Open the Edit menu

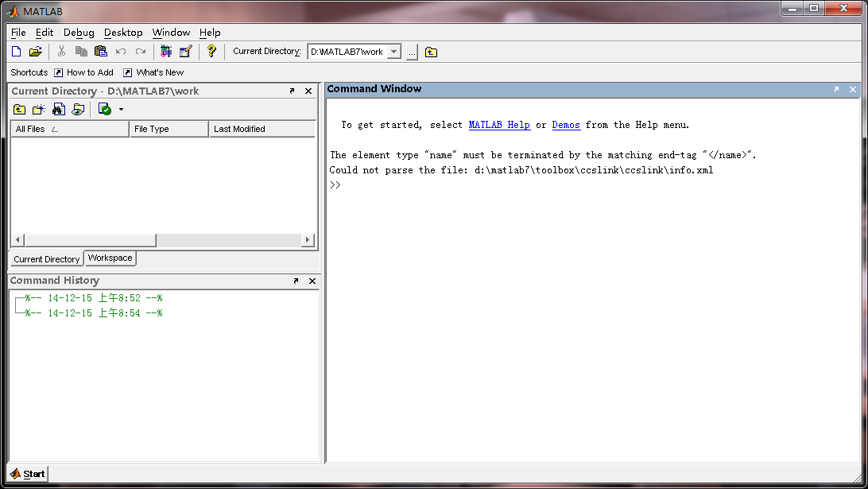45,32
